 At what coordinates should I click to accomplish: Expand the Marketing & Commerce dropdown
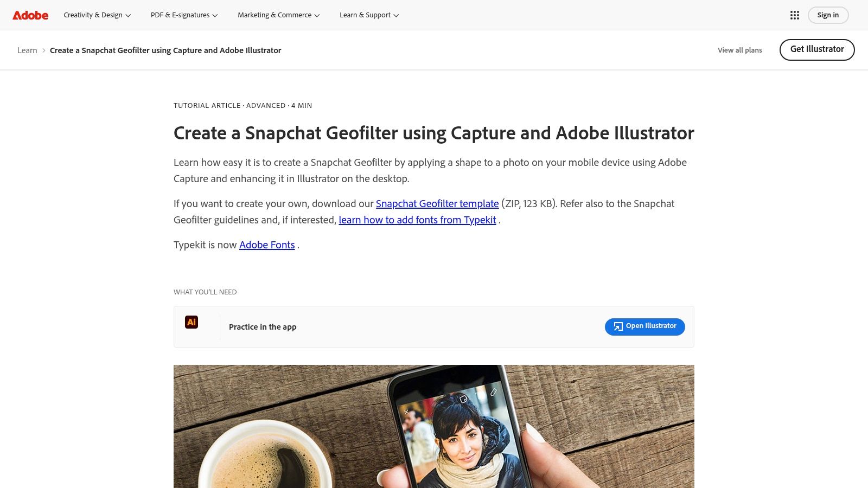click(278, 15)
